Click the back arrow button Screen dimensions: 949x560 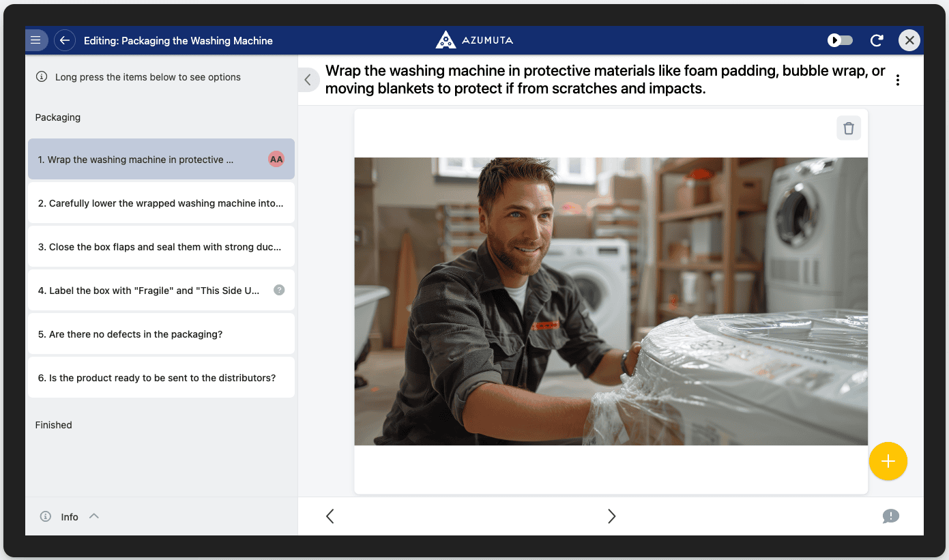coord(65,40)
